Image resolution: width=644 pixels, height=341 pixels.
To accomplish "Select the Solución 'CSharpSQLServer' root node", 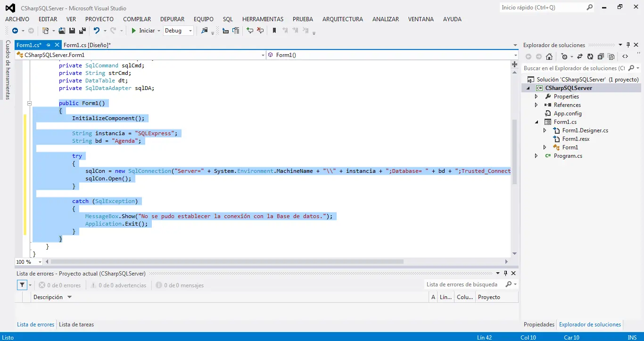I will [583, 80].
